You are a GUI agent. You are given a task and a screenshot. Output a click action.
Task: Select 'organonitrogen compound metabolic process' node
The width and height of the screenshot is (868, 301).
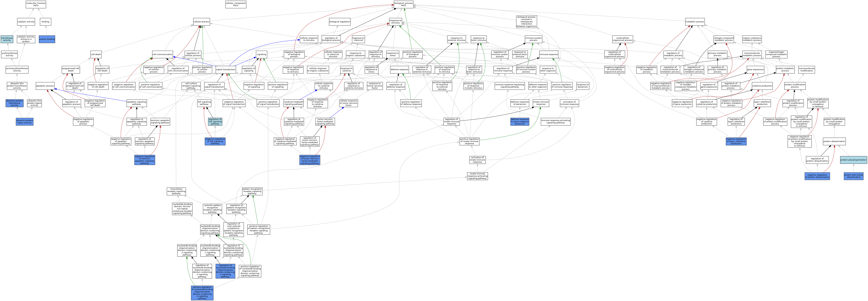click(x=776, y=54)
